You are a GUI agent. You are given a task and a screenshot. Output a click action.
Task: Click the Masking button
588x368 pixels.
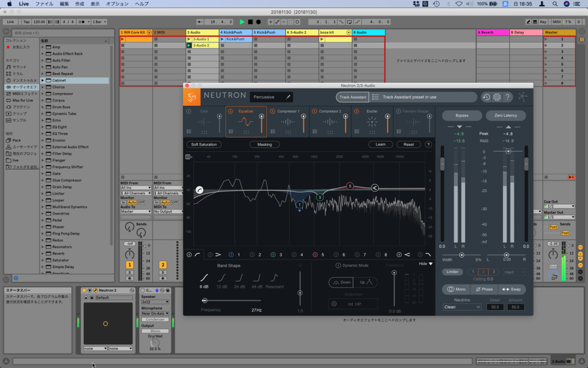[264, 144]
